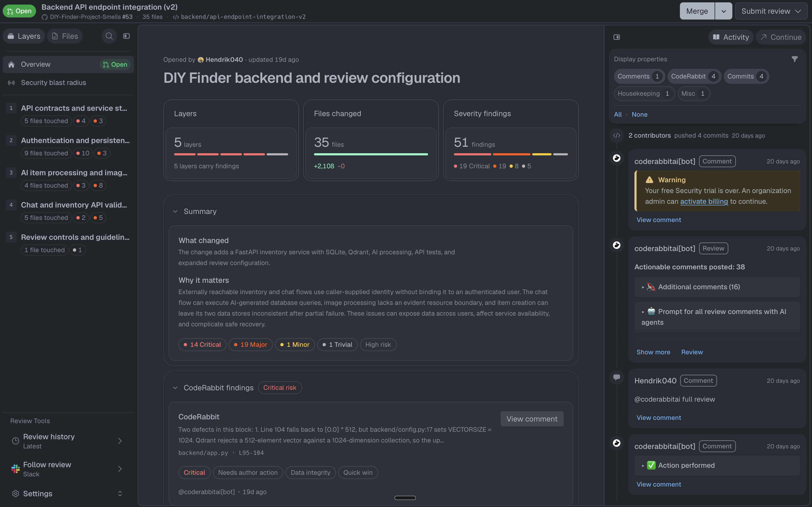Click the Activity book icon
The image size is (812, 507).
716,37
